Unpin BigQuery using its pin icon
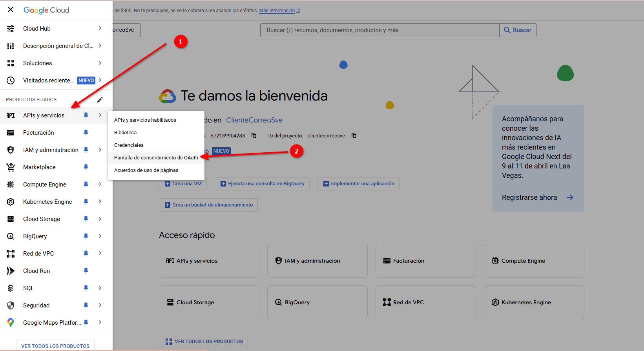644x351 pixels. click(86, 236)
